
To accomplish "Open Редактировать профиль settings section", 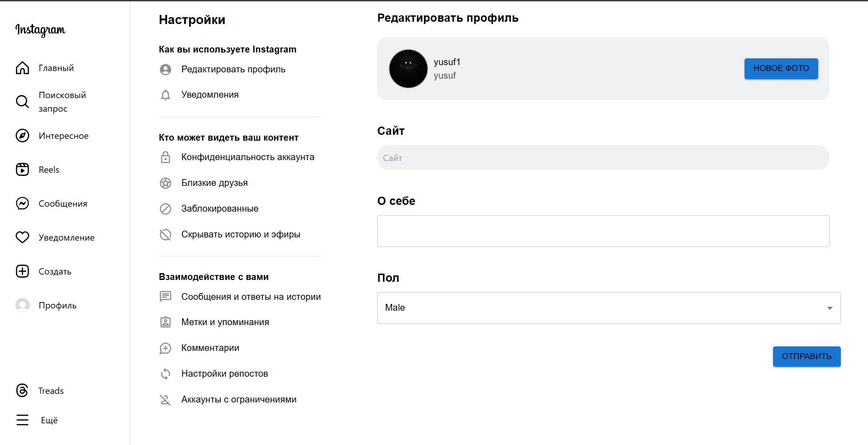I will (x=233, y=69).
